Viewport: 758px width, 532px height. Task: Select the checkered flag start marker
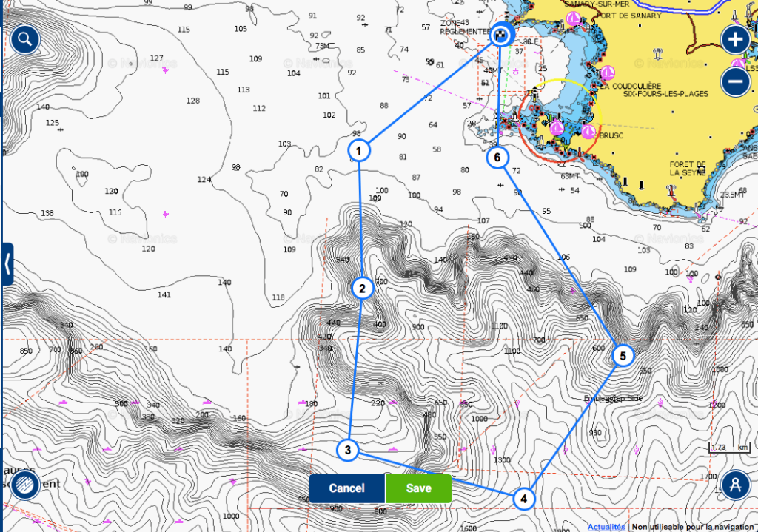pos(502,34)
